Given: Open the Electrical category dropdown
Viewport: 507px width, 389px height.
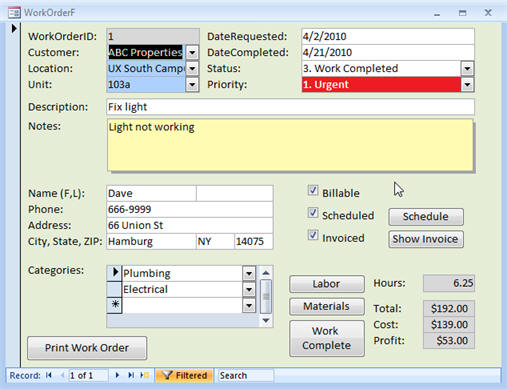Looking at the screenshot, I should coord(249,289).
